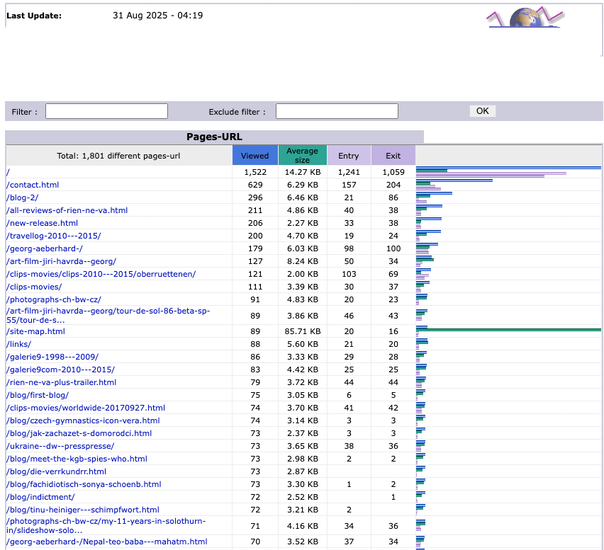The height and width of the screenshot is (550, 604).
Task: Focus the Filter input field
Action: click(x=106, y=111)
